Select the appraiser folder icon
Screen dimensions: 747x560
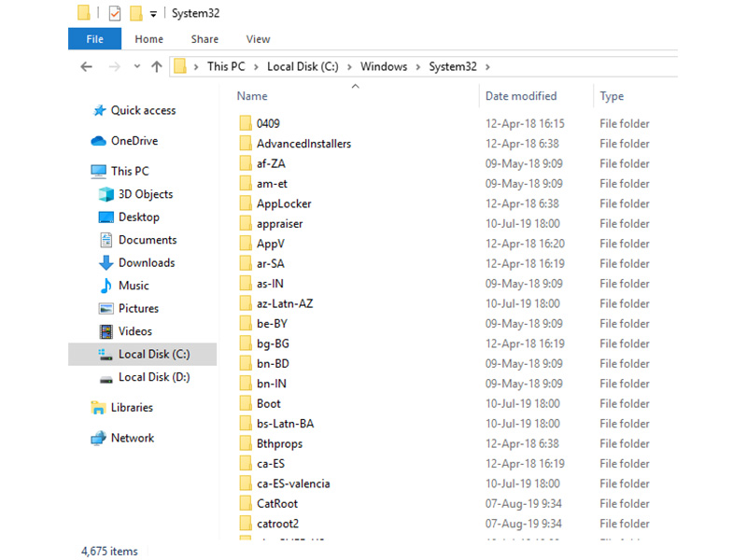coord(246,223)
